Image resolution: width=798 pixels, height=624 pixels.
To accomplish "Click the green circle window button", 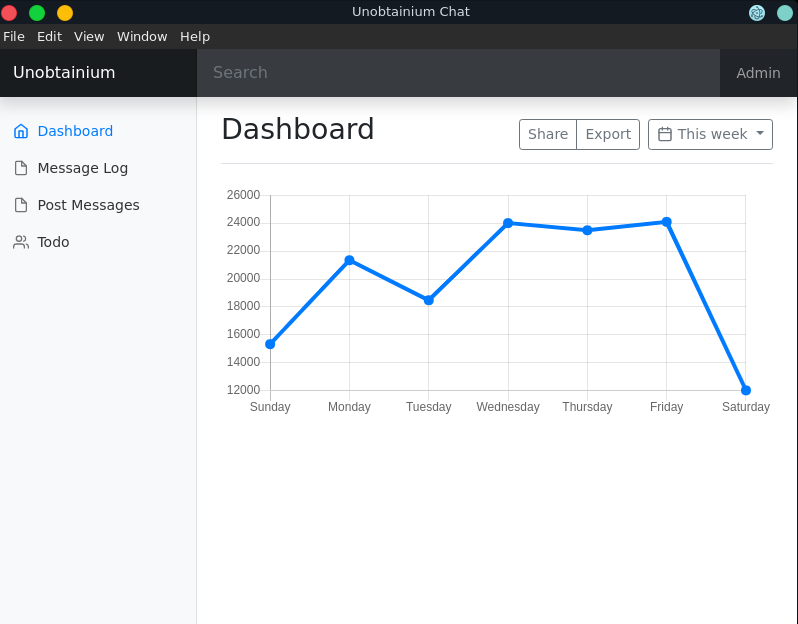I will click(37, 12).
